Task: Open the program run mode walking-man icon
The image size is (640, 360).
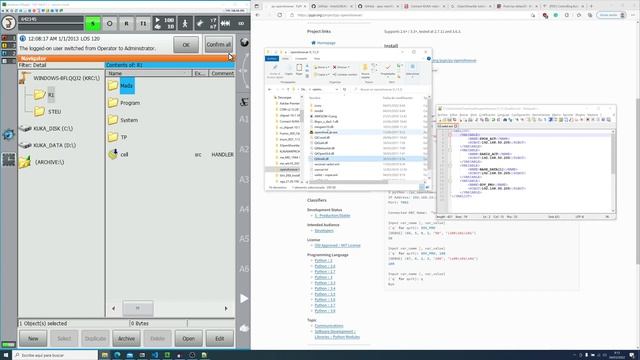Action: (185, 24)
